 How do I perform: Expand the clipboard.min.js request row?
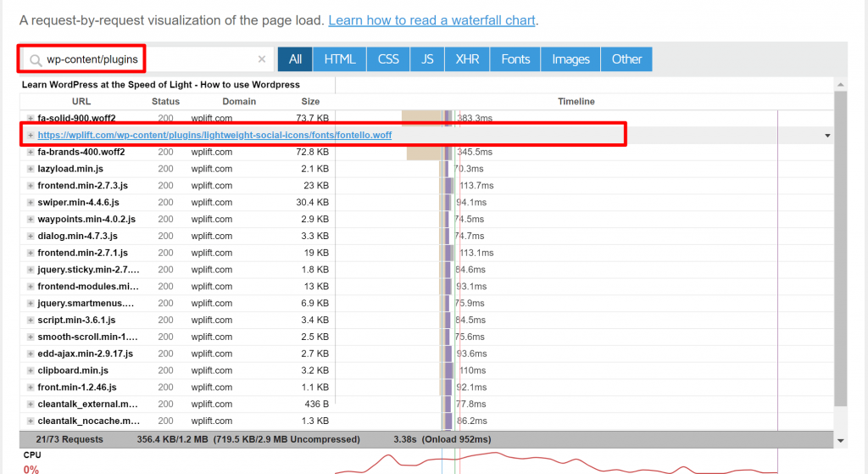[x=31, y=371]
